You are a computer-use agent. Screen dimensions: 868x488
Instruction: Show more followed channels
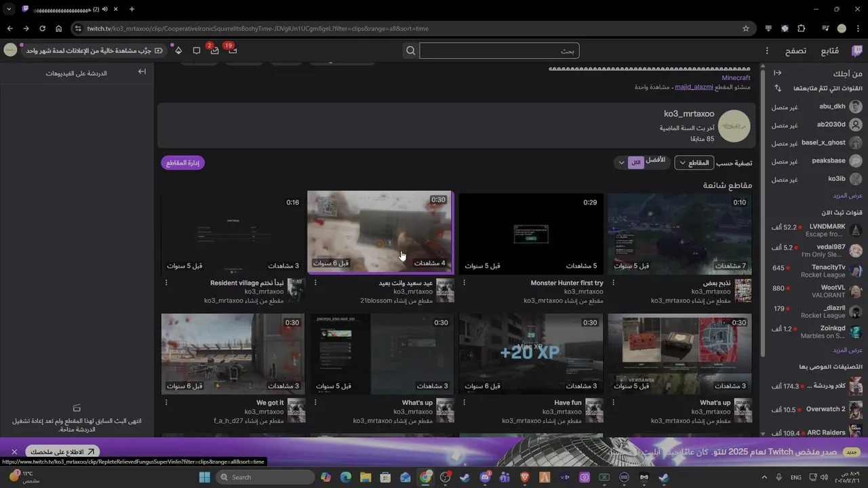pyautogui.click(x=848, y=195)
